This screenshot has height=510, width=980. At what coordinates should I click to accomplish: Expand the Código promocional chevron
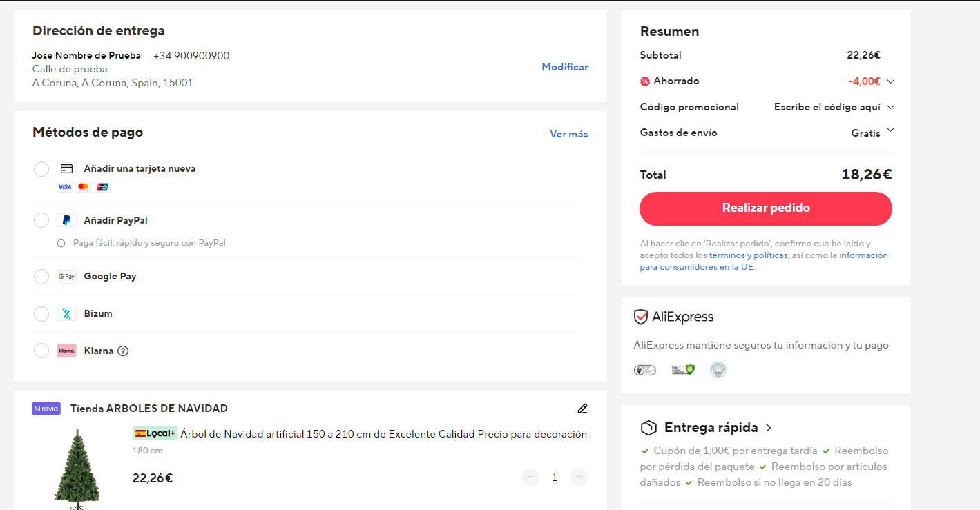[890, 107]
